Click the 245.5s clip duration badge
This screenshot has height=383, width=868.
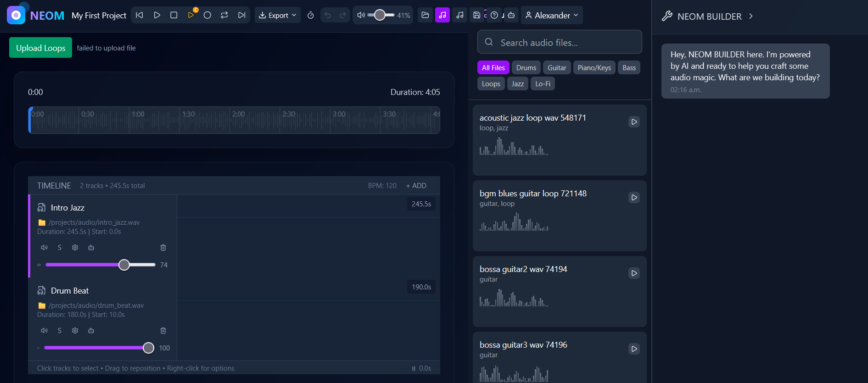pos(421,204)
